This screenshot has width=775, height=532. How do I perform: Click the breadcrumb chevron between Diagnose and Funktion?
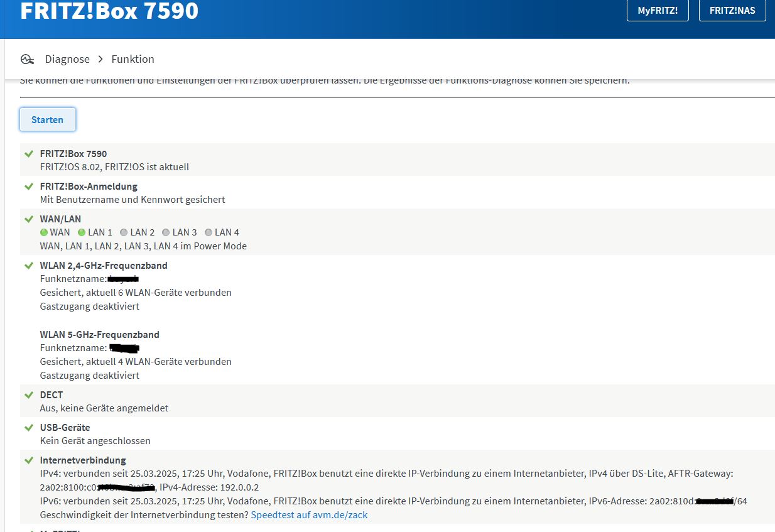pyautogui.click(x=101, y=59)
